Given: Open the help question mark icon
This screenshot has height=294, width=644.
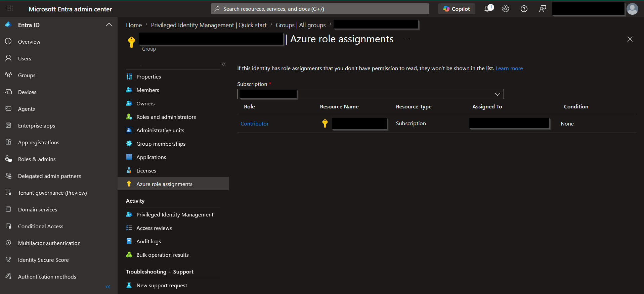Looking at the screenshot, I should [524, 9].
